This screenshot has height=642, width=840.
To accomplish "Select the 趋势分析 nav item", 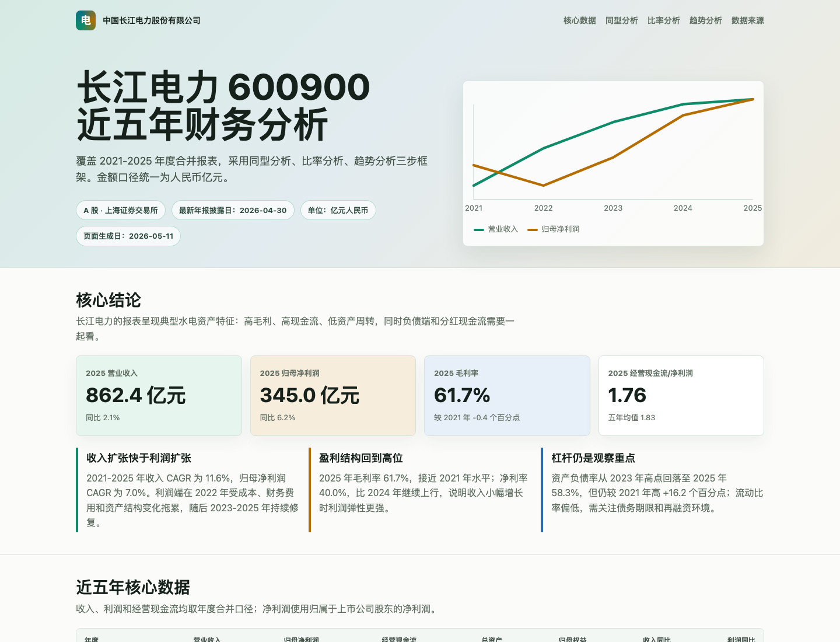I will (705, 20).
